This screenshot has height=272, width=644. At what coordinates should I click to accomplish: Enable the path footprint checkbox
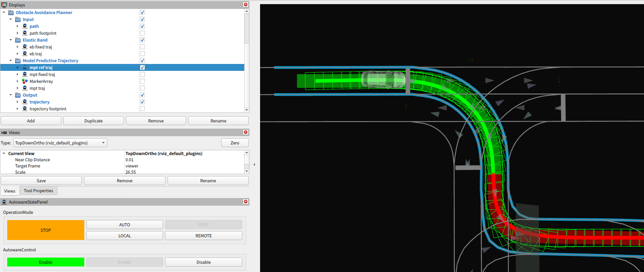click(142, 33)
